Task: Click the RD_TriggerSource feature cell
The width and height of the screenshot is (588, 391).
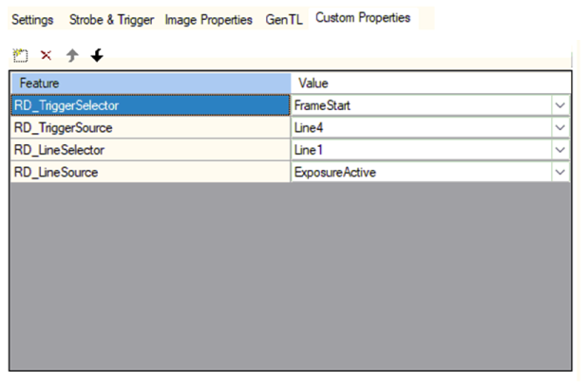Action: (x=149, y=127)
